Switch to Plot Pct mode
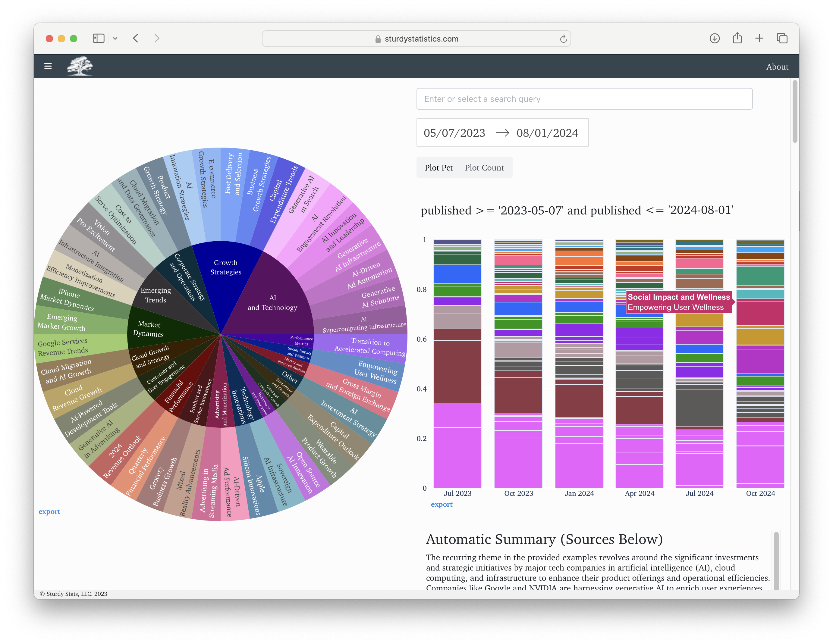 [439, 168]
